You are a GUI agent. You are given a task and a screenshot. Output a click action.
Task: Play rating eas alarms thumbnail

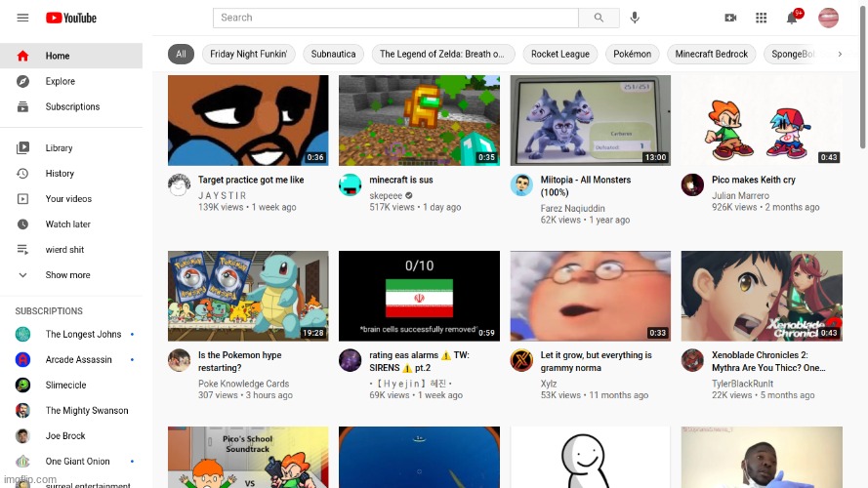click(419, 296)
